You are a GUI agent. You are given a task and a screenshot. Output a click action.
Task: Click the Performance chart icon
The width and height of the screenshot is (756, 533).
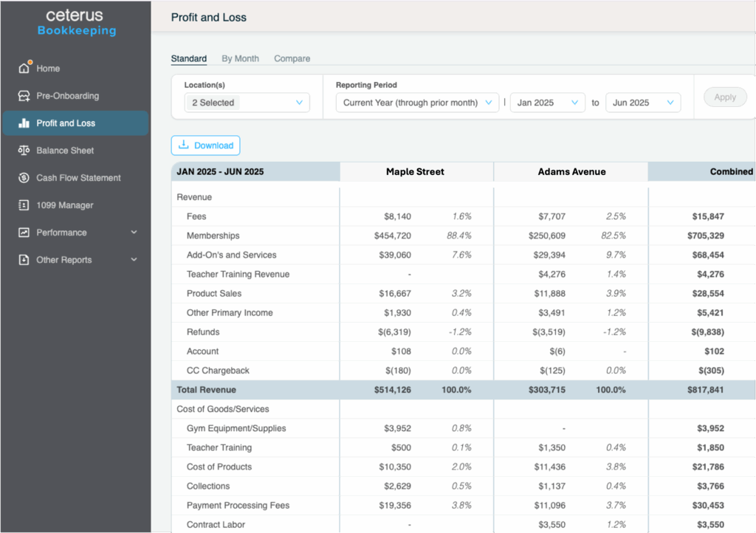pos(24,233)
